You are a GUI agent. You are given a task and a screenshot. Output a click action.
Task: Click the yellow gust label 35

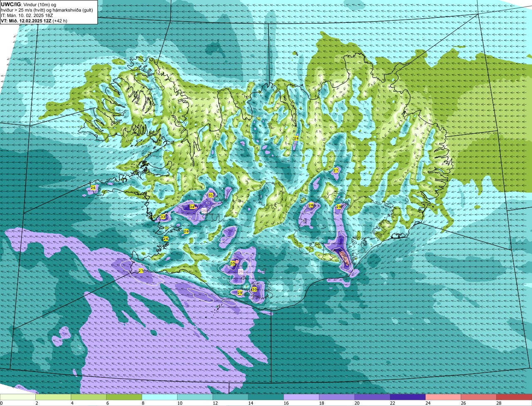(232, 263)
